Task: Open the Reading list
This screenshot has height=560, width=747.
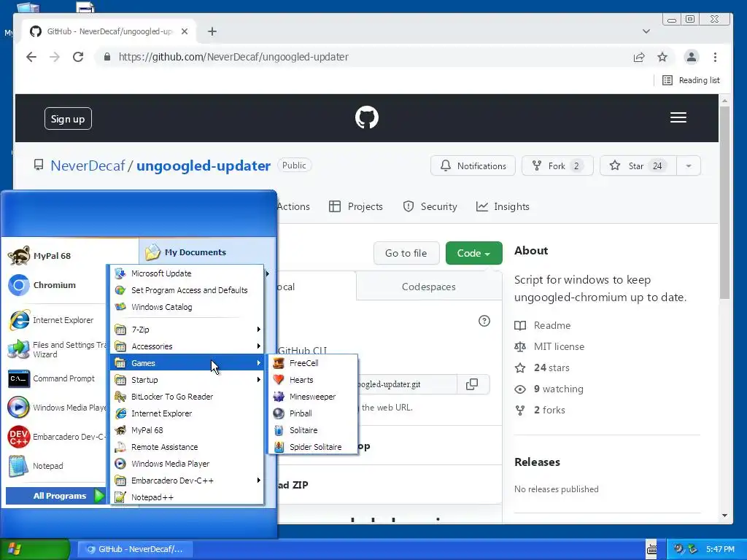Action: [x=691, y=80]
